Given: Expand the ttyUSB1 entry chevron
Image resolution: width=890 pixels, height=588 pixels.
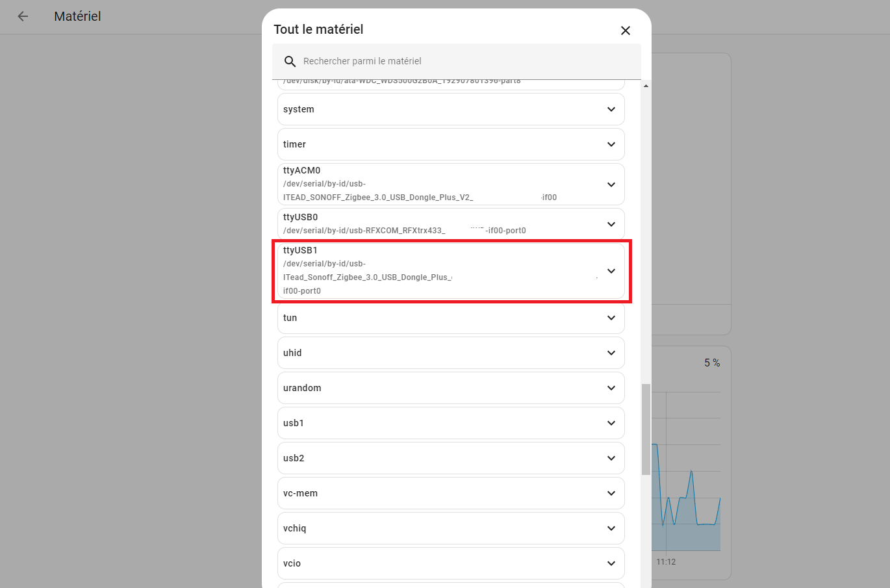Looking at the screenshot, I should (611, 271).
